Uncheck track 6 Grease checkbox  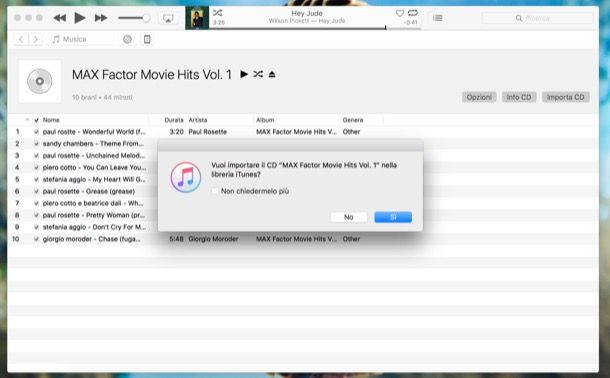tap(36, 191)
